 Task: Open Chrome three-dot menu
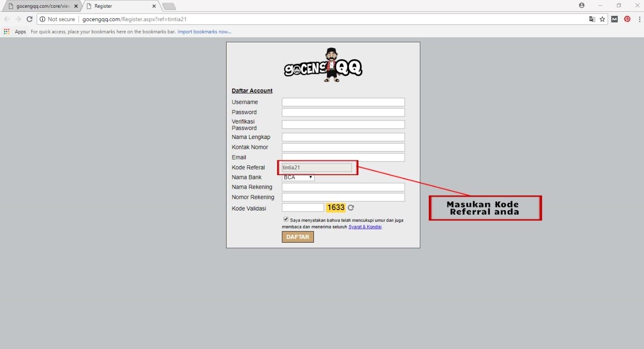tap(639, 19)
